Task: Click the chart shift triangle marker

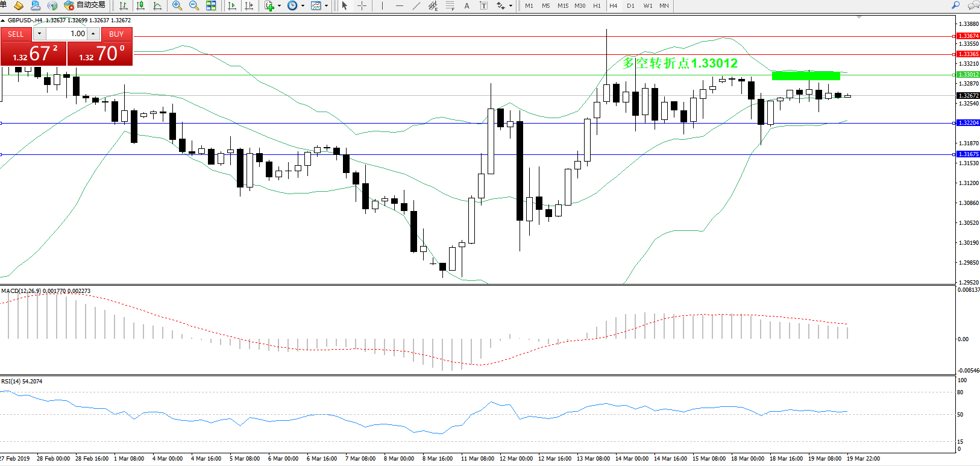Action: coord(859,17)
